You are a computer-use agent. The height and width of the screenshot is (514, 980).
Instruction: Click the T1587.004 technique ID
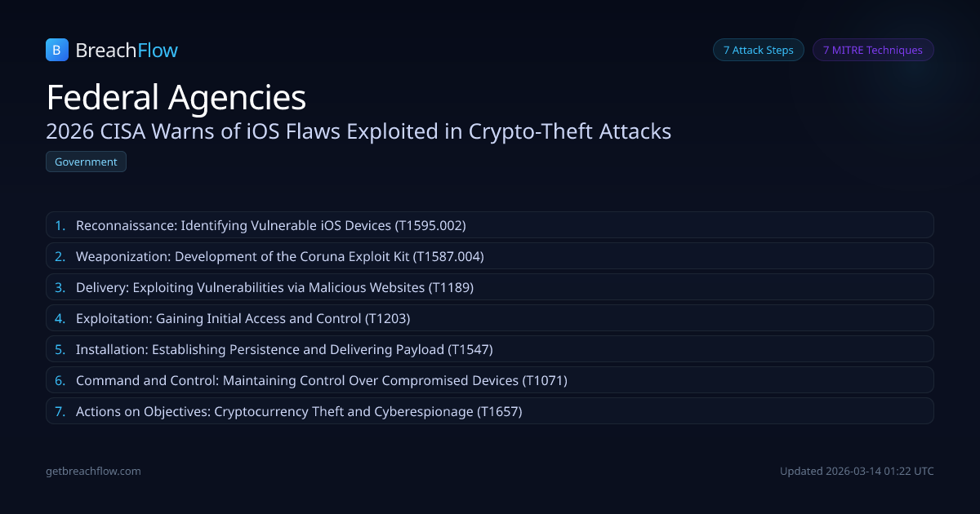click(448, 256)
